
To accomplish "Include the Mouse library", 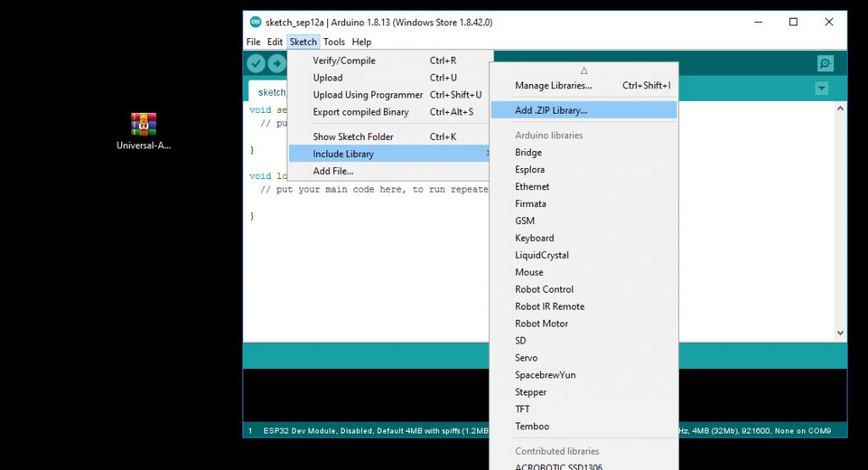I will point(584,272).
